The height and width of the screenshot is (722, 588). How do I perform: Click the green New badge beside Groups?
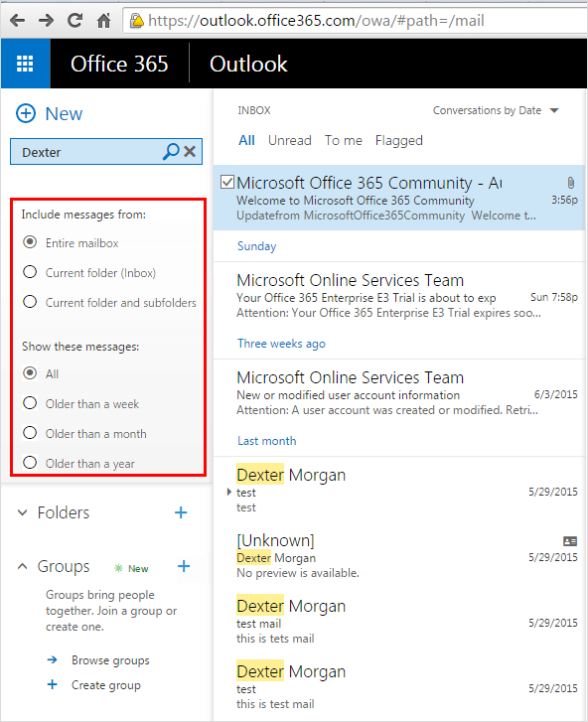point(132,568)
